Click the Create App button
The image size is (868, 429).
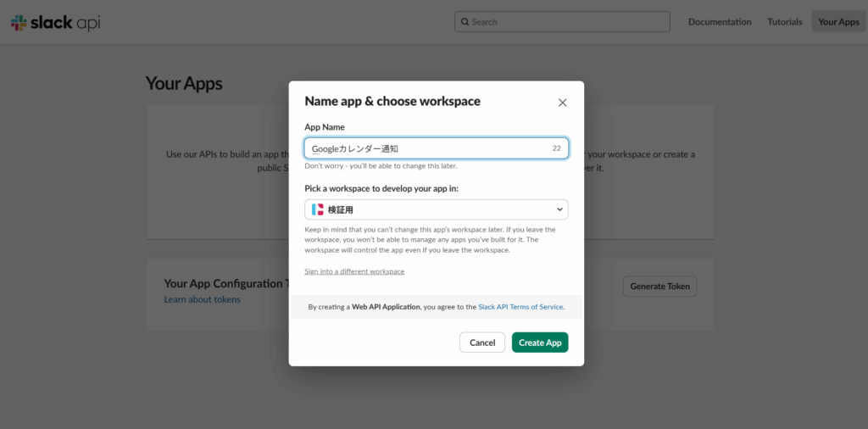click(540, 343)
